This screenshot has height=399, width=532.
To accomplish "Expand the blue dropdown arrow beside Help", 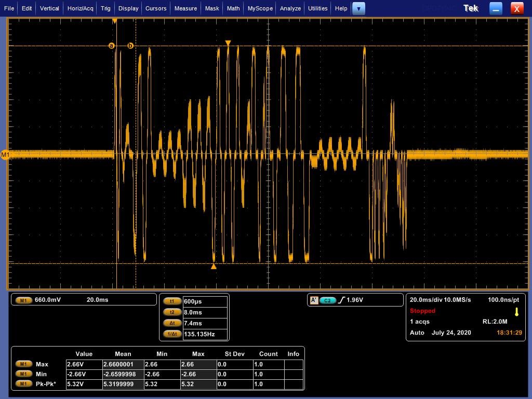I will coord(358,8).
